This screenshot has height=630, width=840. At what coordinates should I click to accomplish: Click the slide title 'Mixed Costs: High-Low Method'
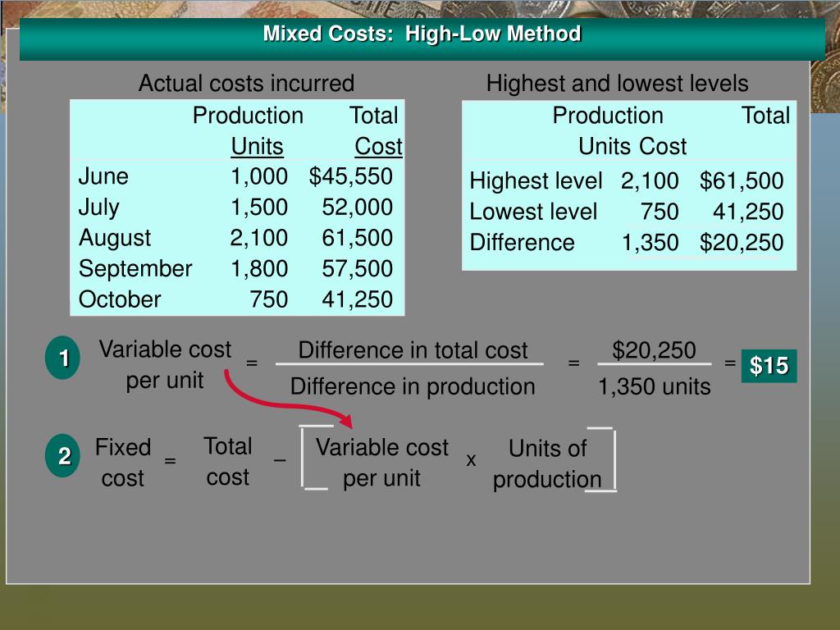tap(422, 34)
